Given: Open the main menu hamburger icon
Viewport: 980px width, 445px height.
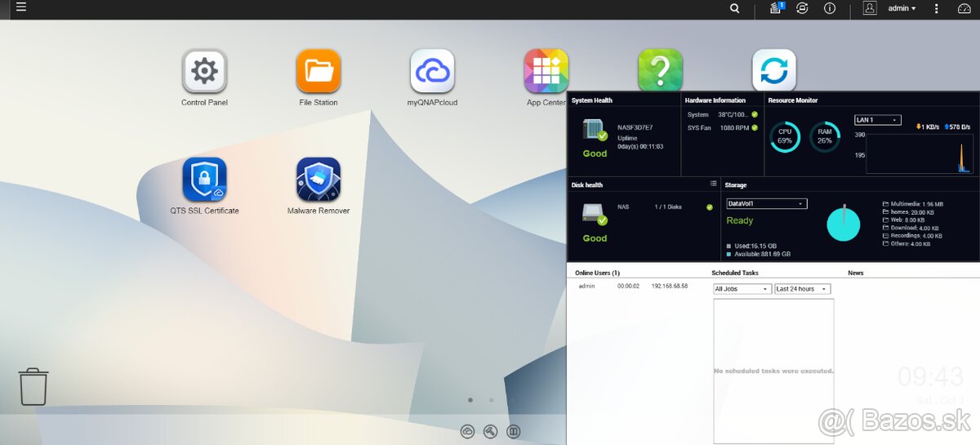Looking at the screenshot, I should [x=20, y=7].
